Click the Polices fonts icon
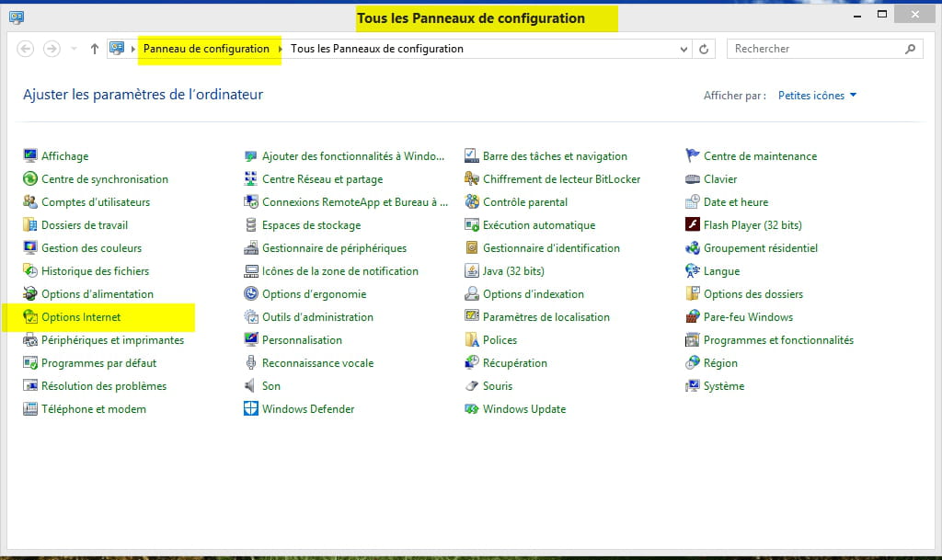 (x=472, y=339)
